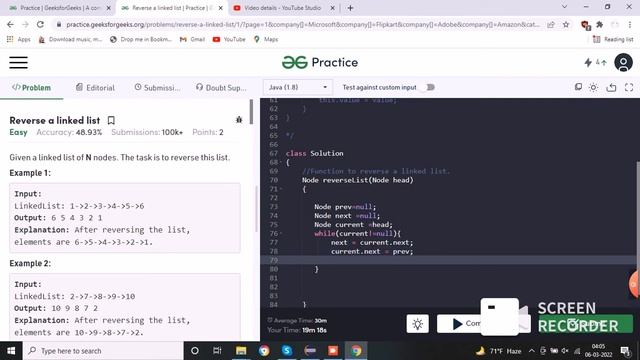Open the Doubt Support tab
Viewport: 640px width, 360px height.
tap(221, 88)
